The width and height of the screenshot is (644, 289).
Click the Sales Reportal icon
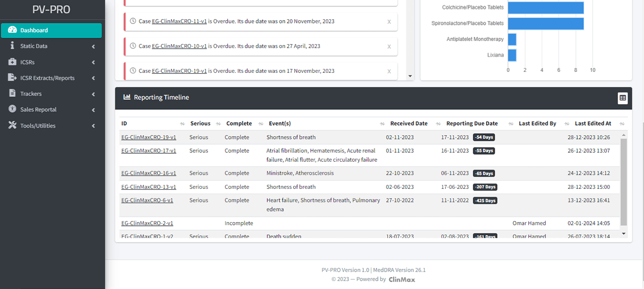tap(12, 109)
